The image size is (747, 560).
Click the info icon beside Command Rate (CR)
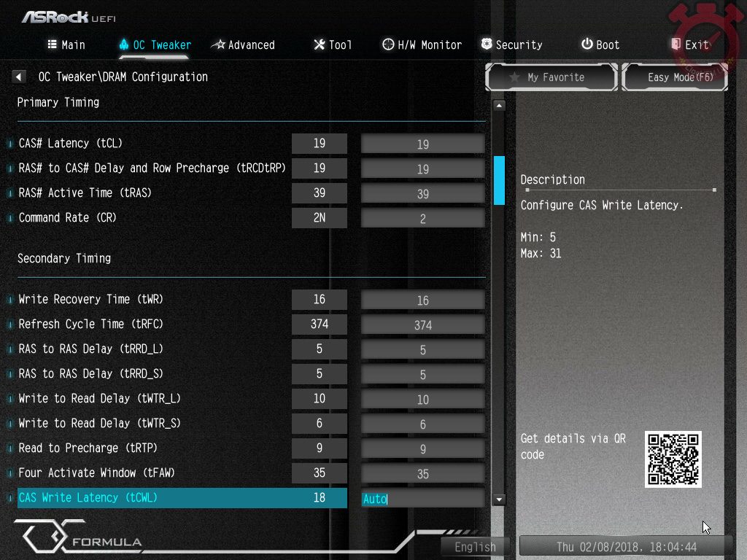click(x=10, y=218)
